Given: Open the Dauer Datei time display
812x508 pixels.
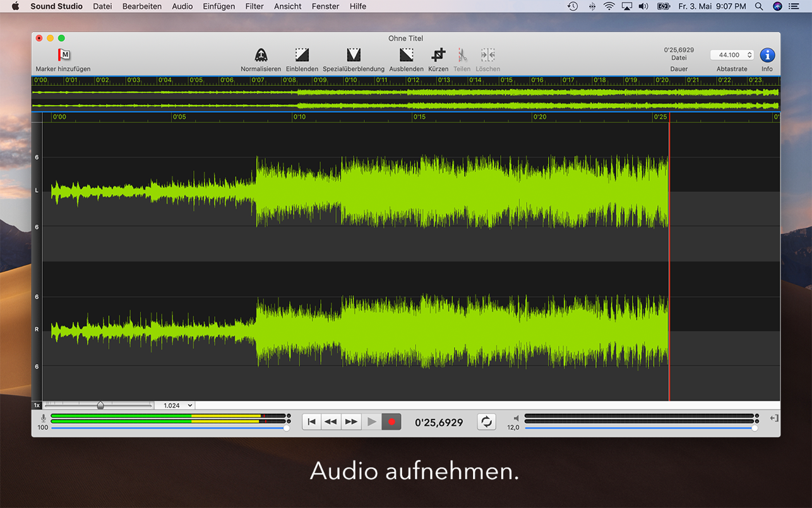Looking at the screenshot, I should pyautogui.click(x=679, y=54).
